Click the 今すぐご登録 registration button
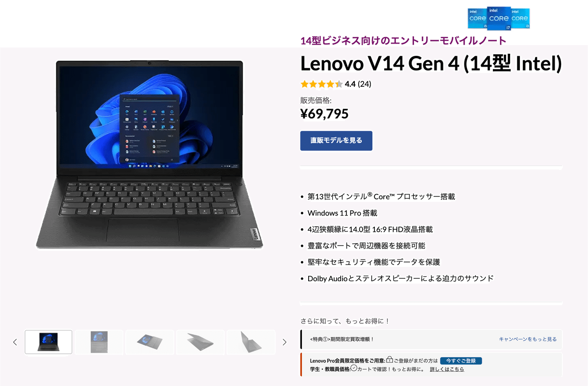This screenshot has height=386, width=588. (x=461, y=361)
